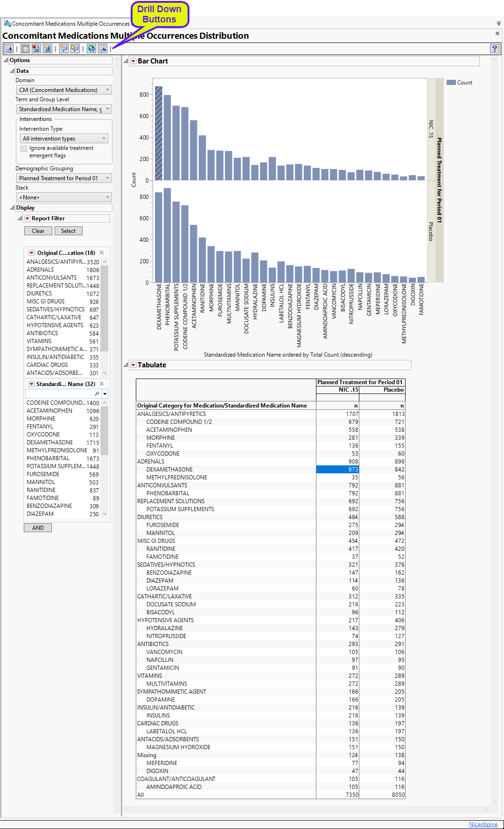Screen dimensions: 504x829
Task: Open the Demographic Grouping dropdown
Action: pos(64,178)
